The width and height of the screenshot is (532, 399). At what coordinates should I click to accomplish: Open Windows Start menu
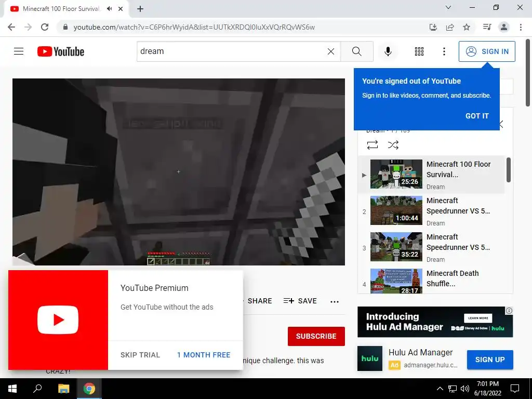pyautogui.click(x=12, y=389)
